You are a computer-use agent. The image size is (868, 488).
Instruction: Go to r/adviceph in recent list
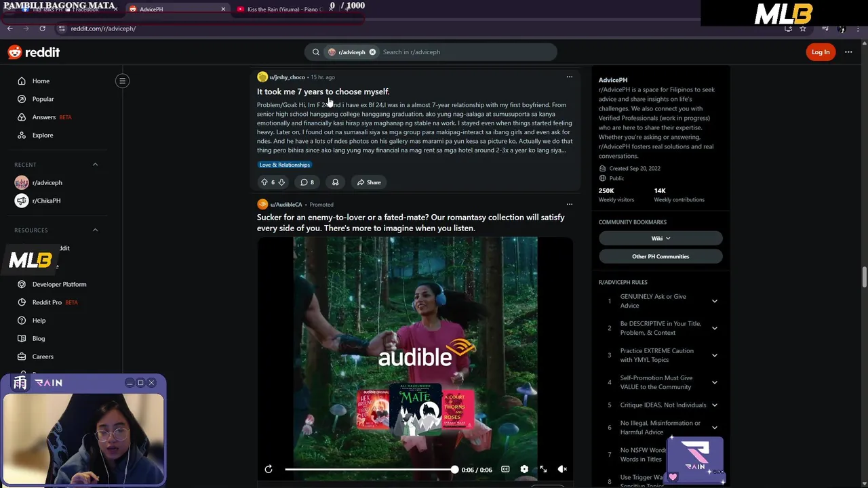point(47,182)
